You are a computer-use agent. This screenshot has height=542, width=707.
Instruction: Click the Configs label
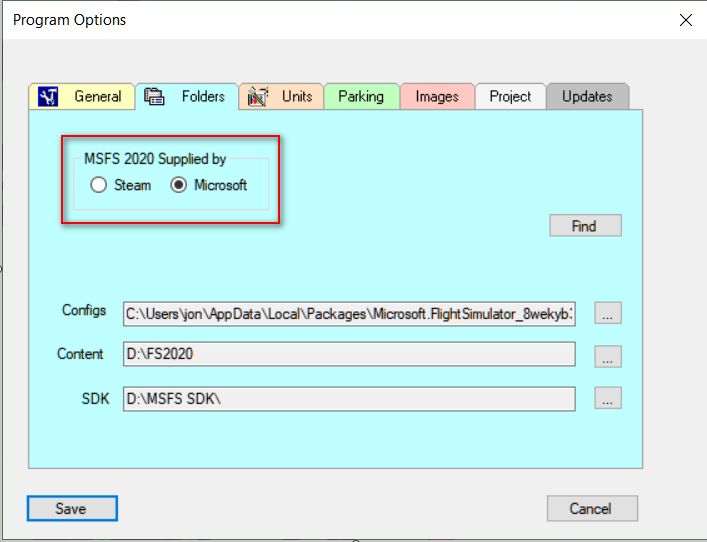84,310
